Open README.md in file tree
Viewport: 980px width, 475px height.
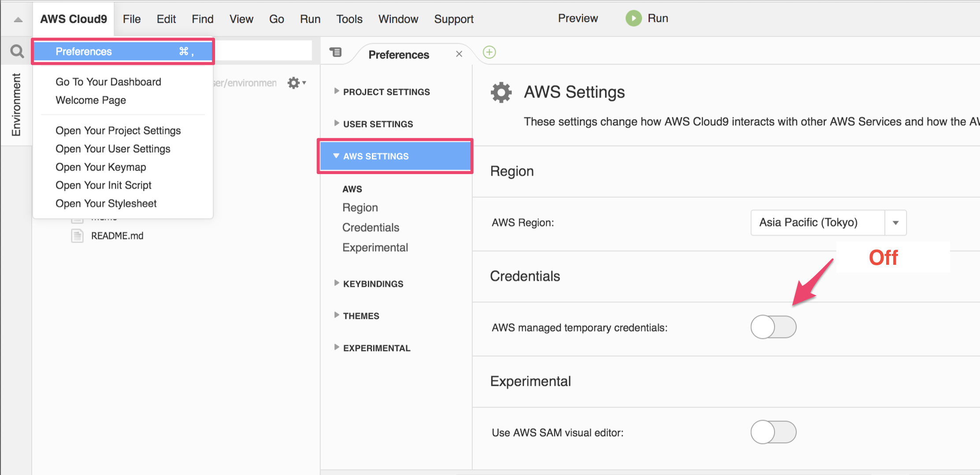(x=117, y=236)
